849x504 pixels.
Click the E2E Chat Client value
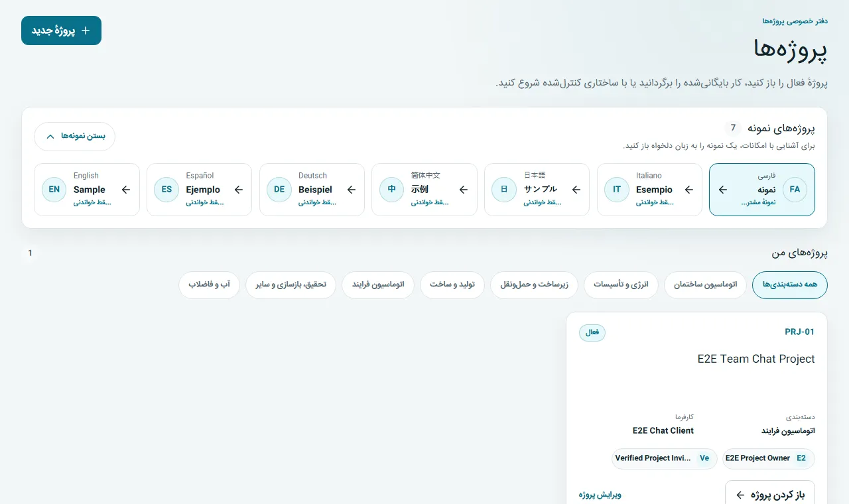(x=663, y=430)
